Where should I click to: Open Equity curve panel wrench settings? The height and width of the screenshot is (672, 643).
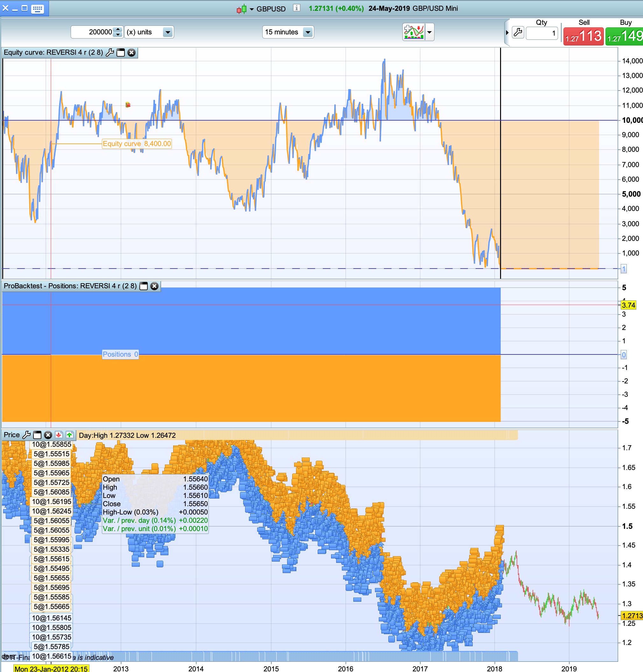click(110, 52)
